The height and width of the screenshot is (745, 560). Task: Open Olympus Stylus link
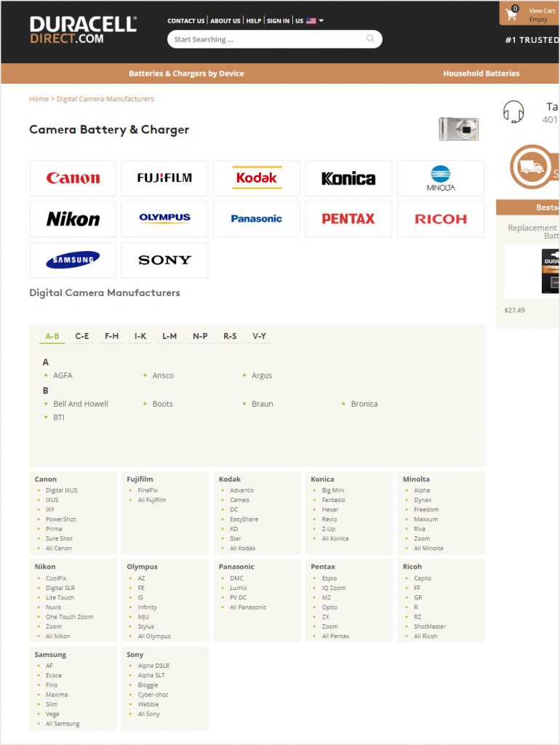(146, 626)
